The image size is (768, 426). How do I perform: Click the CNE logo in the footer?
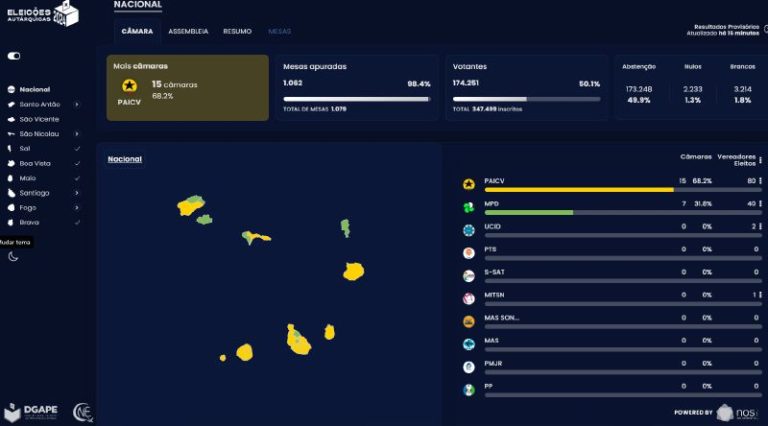[x=83, y=411]
